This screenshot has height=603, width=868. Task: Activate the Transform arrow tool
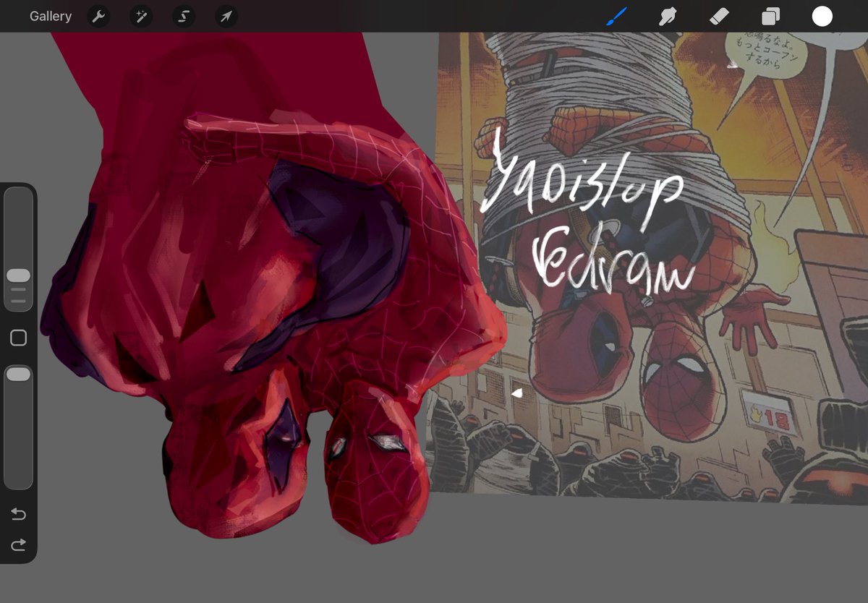pos(226,16)
